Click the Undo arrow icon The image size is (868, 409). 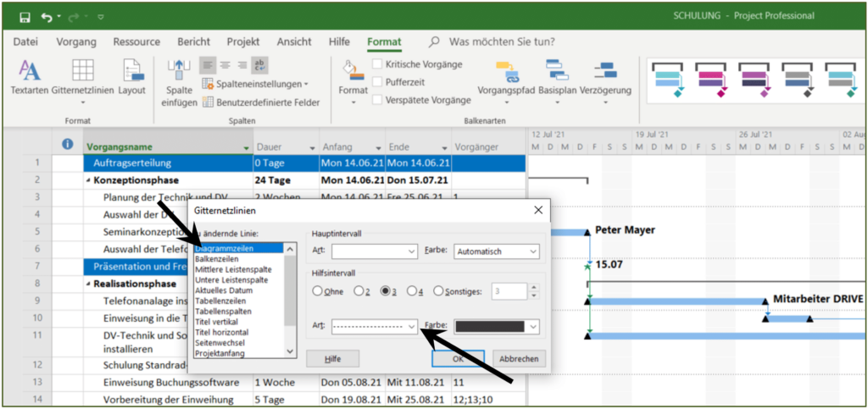[x=47, y=17]
